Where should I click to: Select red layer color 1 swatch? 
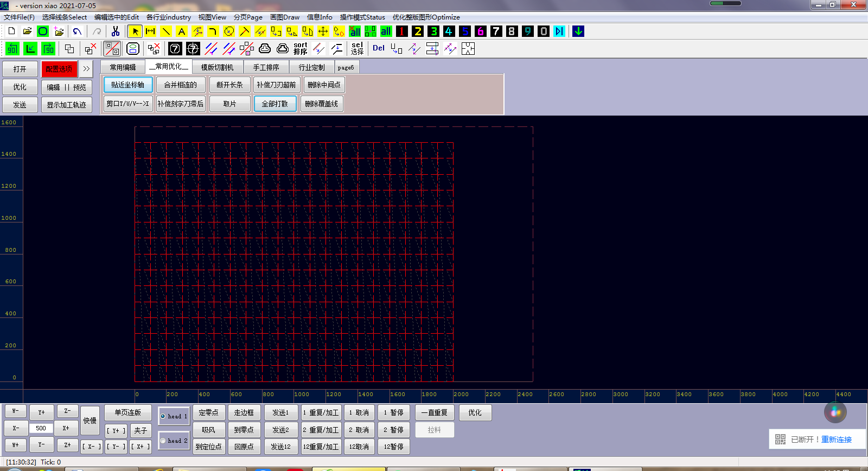pyautogui.click(x=402, y=31)
